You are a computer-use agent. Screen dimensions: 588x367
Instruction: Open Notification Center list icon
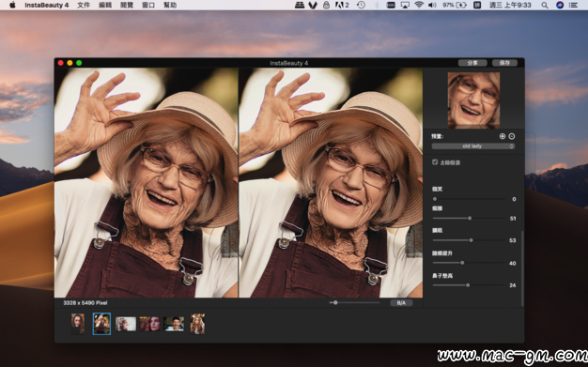tap(573, 6)
